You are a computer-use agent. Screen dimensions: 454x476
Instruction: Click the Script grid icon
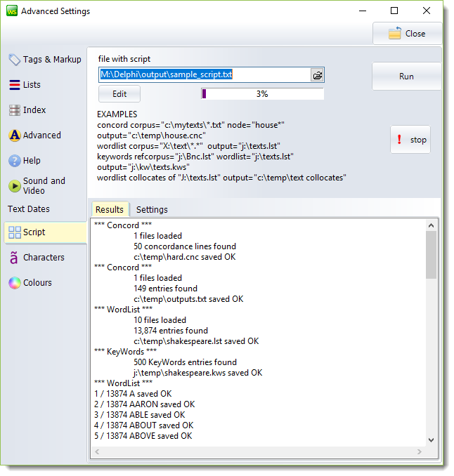[14, 232]
